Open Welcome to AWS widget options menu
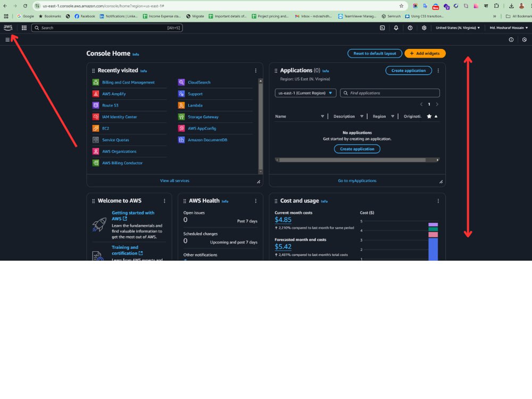Image resolution: width=532 pixels, height=399 pixels. tap(164, 201)
